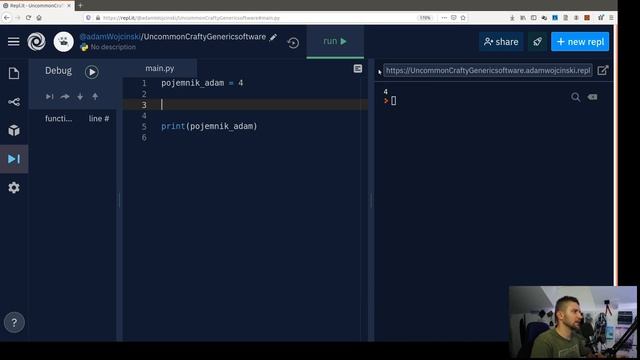Click the debugger step over arrow
This screenshot has height=360, width=640.
click(x=65, y=97)
